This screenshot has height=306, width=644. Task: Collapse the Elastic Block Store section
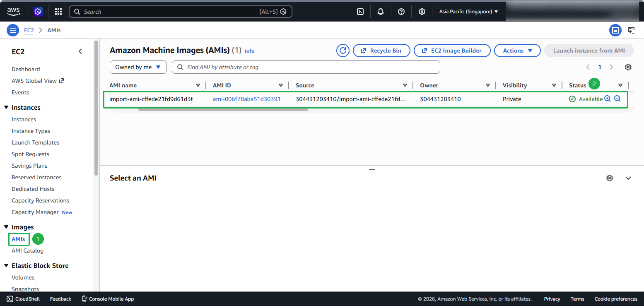click(6, 266)
